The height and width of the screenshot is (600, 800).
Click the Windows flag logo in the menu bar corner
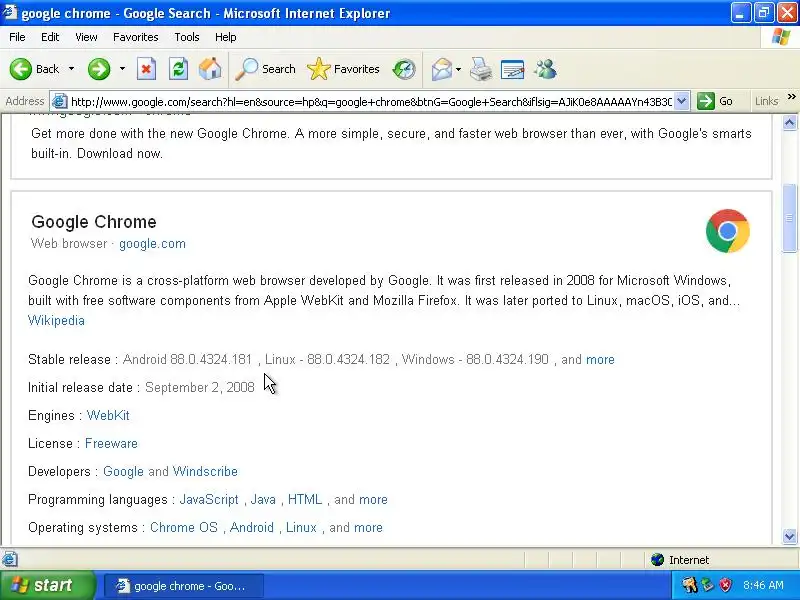(781, 37)
